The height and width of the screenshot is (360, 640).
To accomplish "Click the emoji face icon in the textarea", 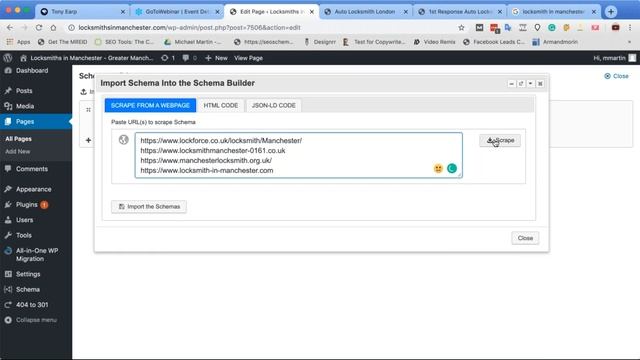I will pos(438,168).
